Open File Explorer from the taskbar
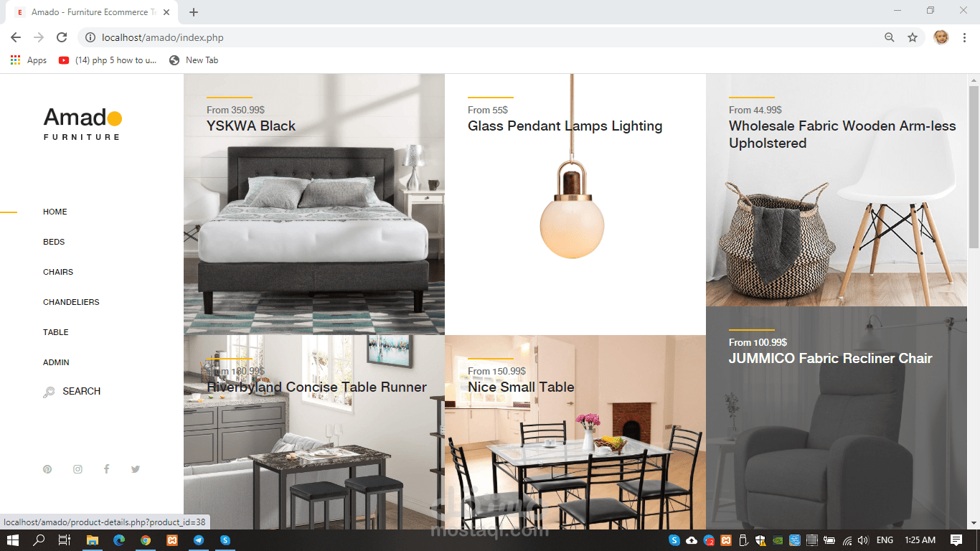The width and height of the screenshot is (980, 551). click(x=93, y=540)
